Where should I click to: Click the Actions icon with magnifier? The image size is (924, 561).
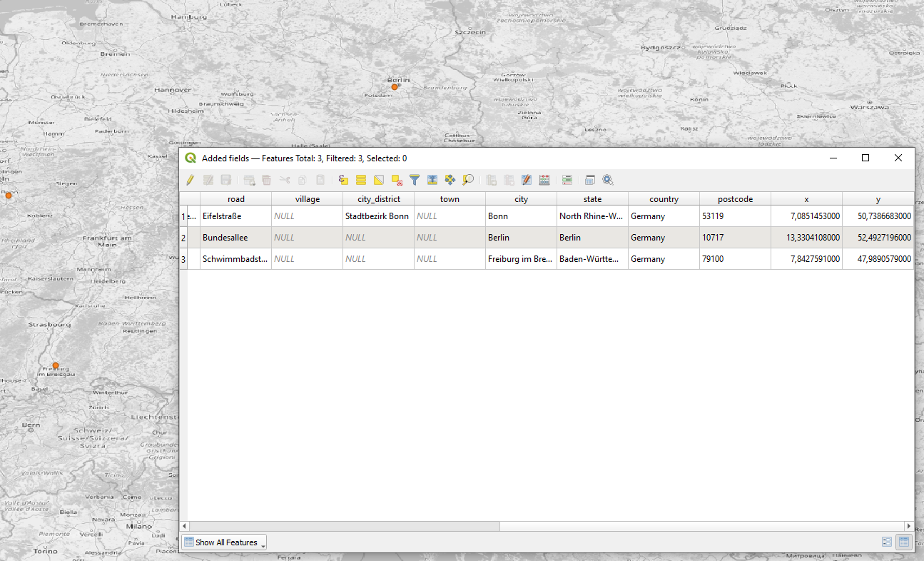tap(608, 180)
